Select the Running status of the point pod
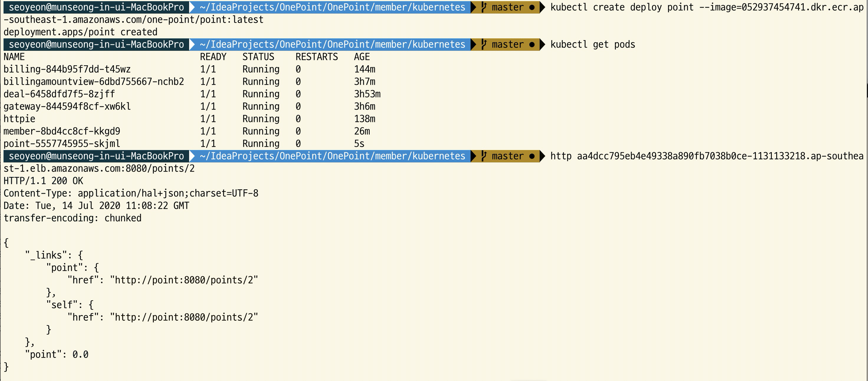This screenshot has height=381, width=868. click(x=261, y=143)
